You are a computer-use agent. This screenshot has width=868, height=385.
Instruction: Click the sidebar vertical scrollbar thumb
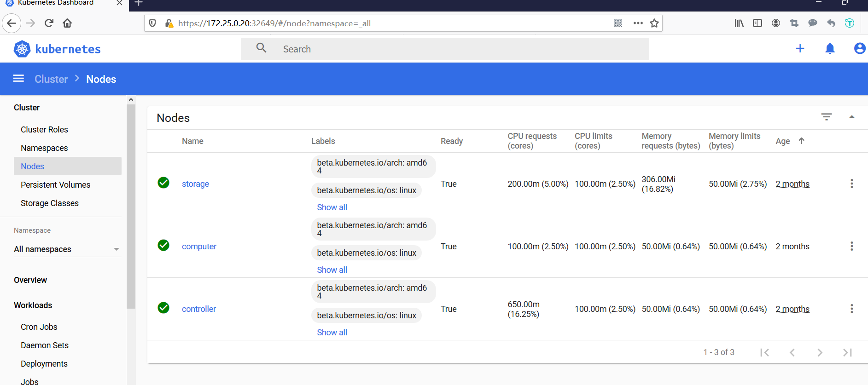131,206
